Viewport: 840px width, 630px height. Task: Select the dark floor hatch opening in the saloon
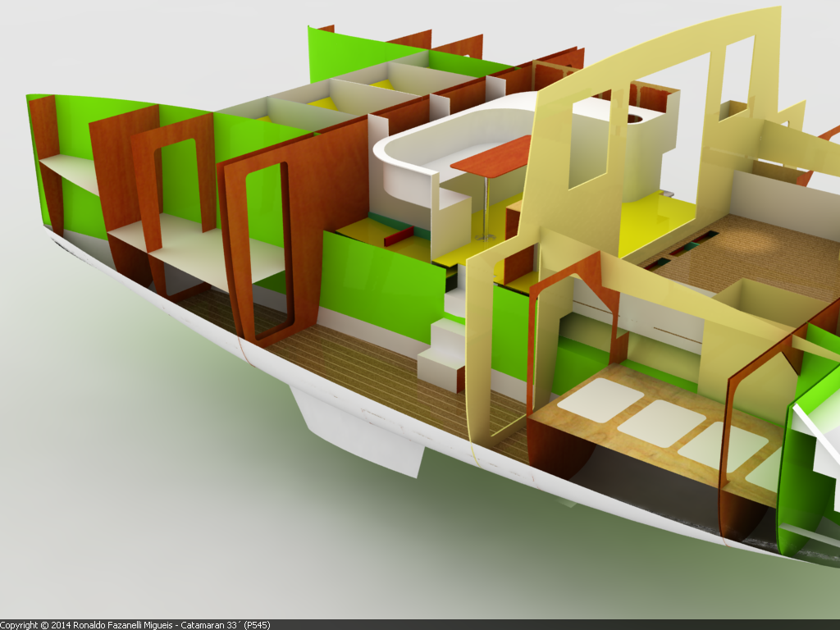pyautogui.click(x=696, y=240)
